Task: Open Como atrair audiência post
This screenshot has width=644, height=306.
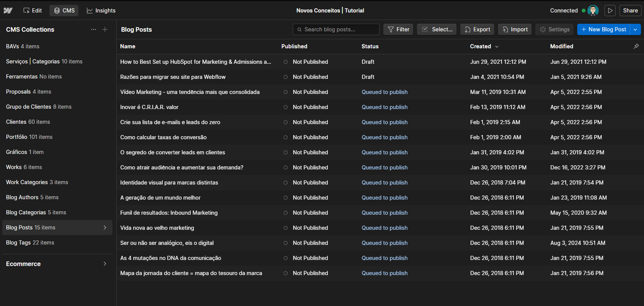Action: point(182,168)
